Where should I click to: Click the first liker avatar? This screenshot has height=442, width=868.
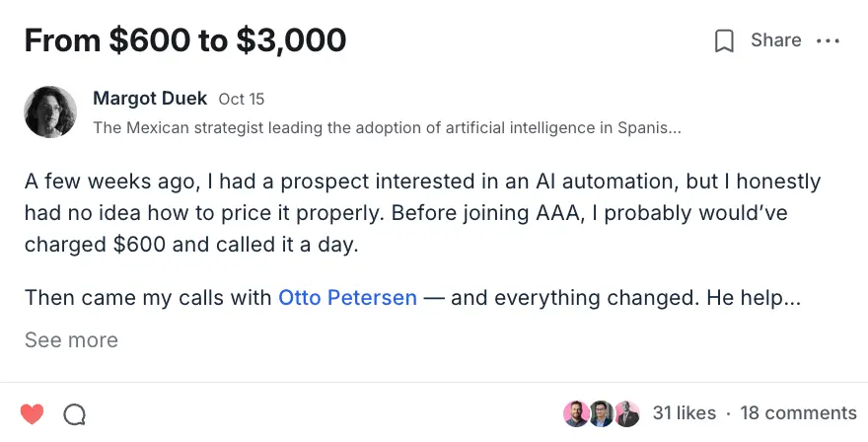(x=576, y=413)
